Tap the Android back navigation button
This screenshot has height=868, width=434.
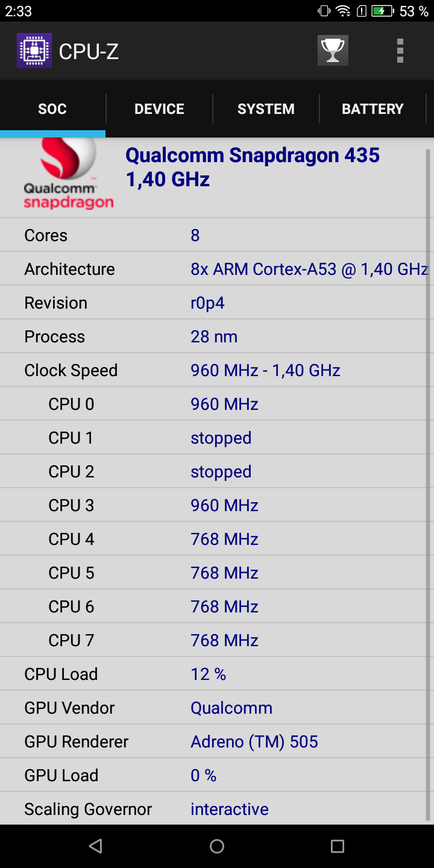(95, 846)
